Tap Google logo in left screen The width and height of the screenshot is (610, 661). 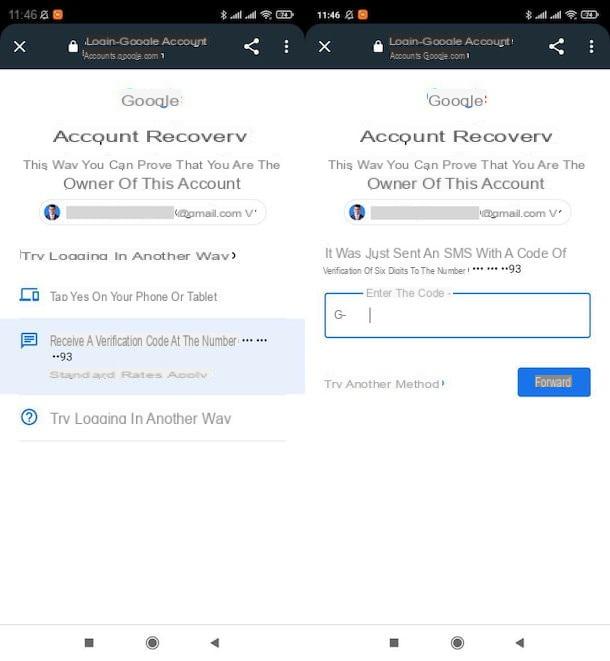point(150,101)
